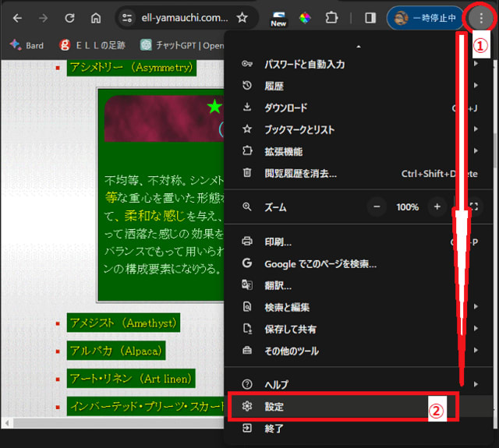Screen dimensions: 499x448
Task: Reload the page with refresh icon
Action: [x=69, y=18]
